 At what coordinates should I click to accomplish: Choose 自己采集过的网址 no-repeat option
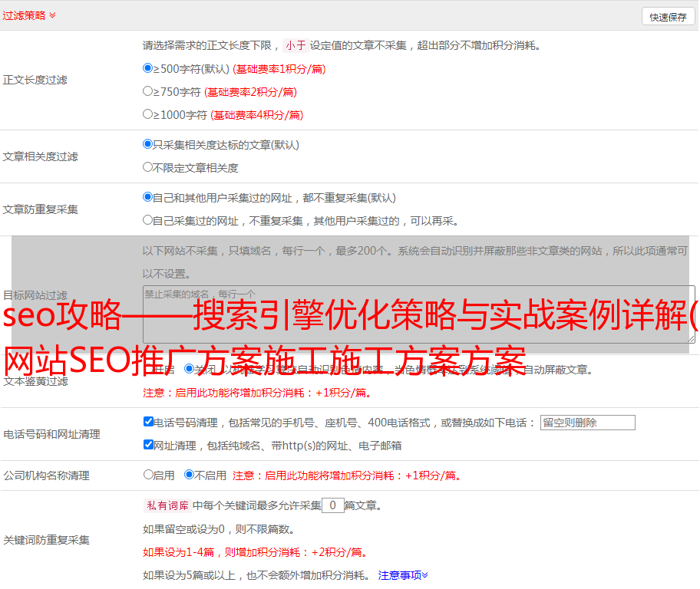148,220
